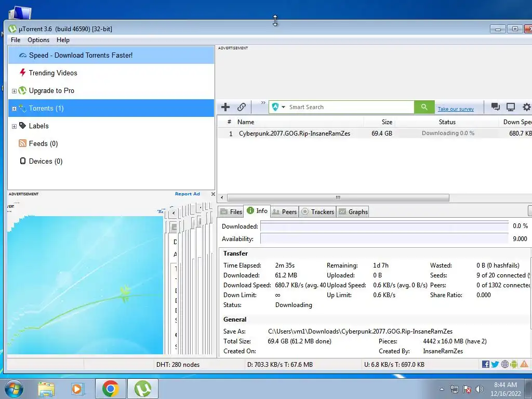The height and width of the screenshot is (399, 532).
Task: Click the red lightning bolt icon
Action: [23, 73]
